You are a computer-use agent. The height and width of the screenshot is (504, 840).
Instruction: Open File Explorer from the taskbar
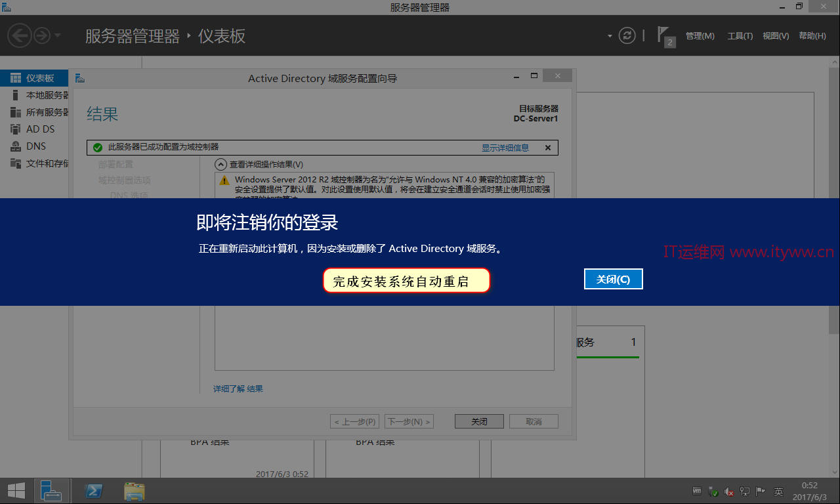pyautogui.click(x=135, y=491)
